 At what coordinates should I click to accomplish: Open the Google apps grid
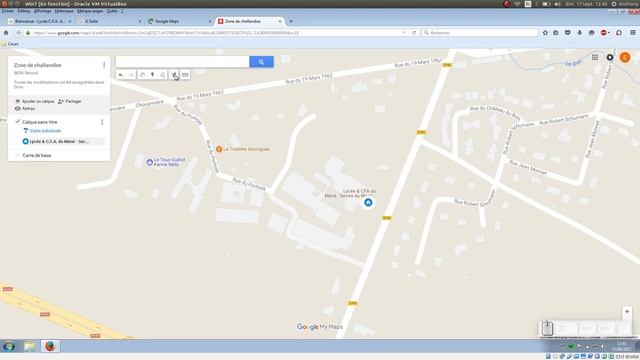pos(595,58)
